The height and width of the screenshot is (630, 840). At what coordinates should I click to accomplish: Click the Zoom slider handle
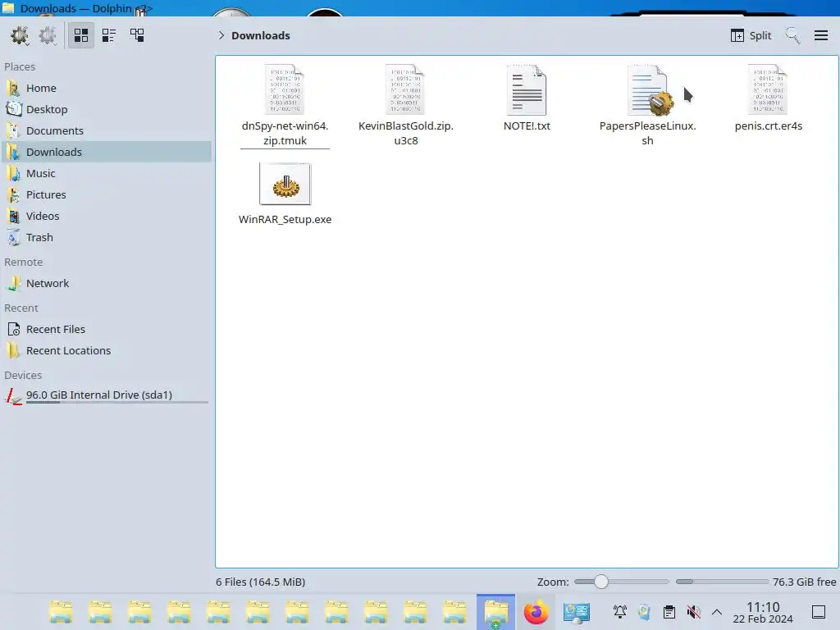point(601,582)
